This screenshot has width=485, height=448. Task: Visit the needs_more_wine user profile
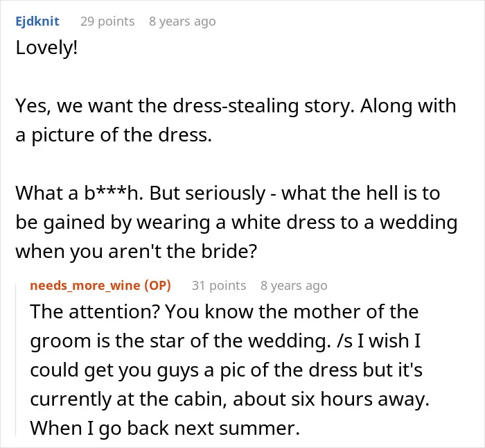[x=85, y=285]
